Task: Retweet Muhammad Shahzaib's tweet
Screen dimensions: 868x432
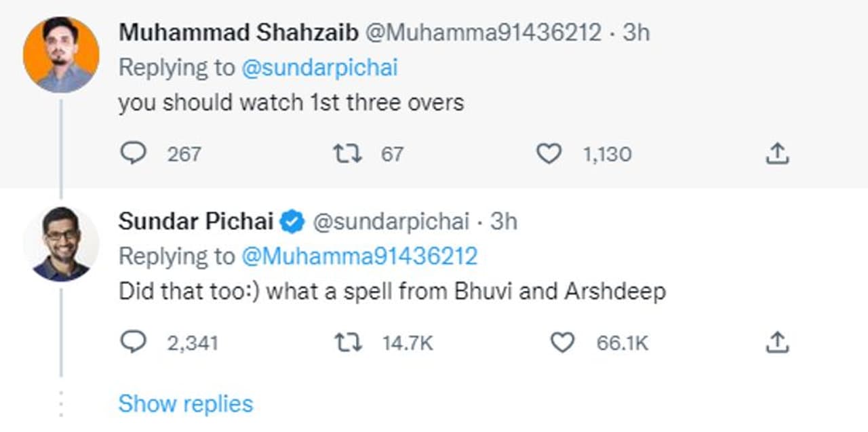Action: pos(347,154)
